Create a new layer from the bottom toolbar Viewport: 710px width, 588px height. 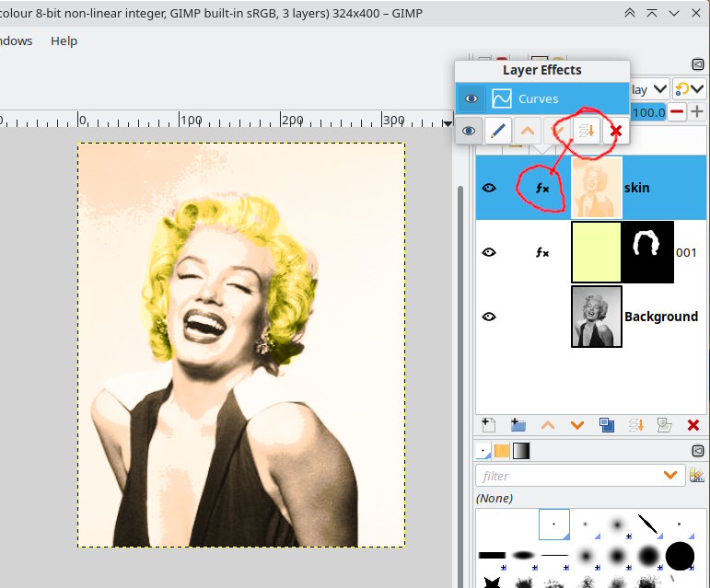pos(489,425)
